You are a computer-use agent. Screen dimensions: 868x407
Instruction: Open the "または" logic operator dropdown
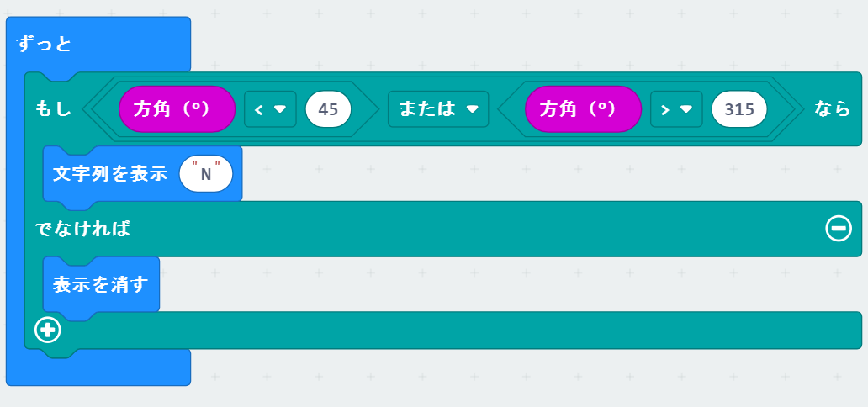click(x=438, y=108)
